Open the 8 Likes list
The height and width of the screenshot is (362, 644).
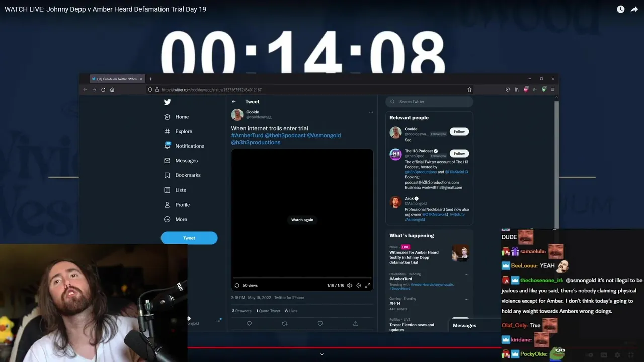pos(291,311)
